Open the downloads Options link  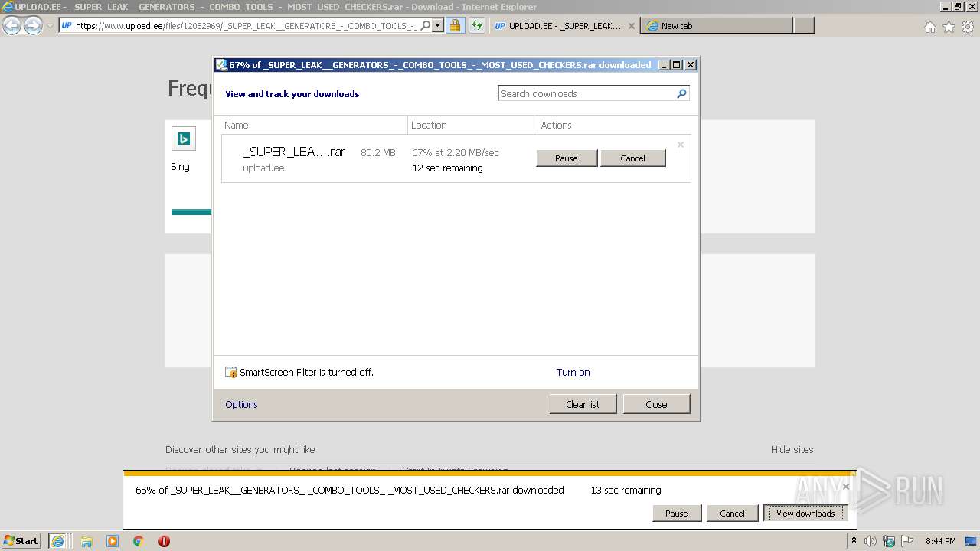pyautogui.click(x=241, y=404)
